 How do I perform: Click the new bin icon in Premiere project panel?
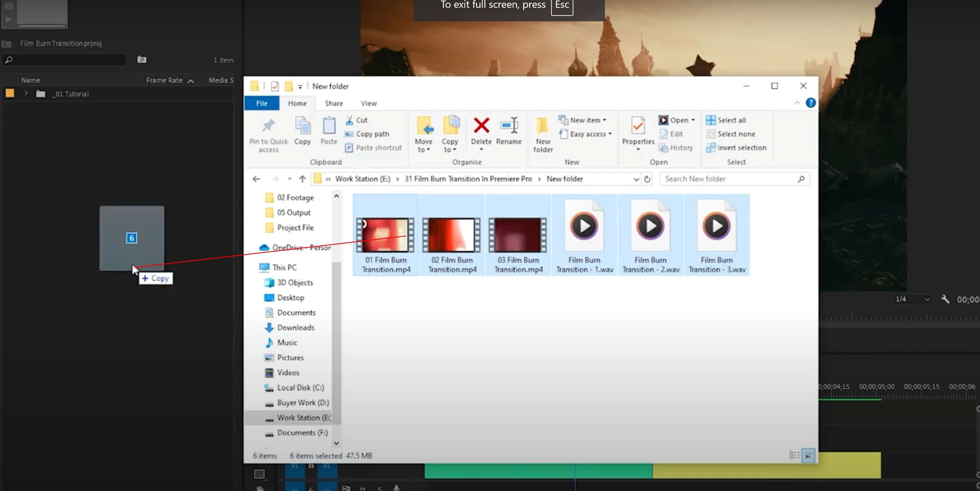click(142, 60)
